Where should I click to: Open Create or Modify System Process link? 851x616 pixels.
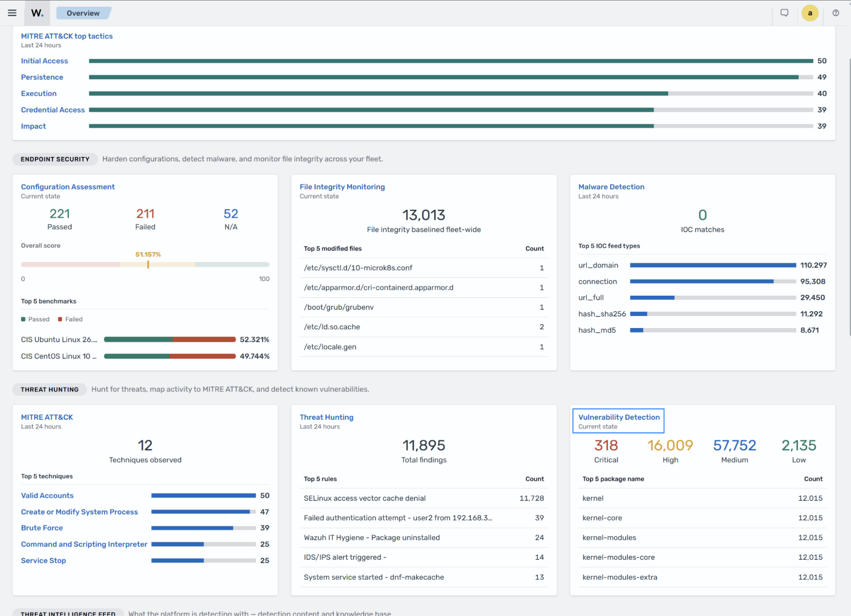click(79, 512)
